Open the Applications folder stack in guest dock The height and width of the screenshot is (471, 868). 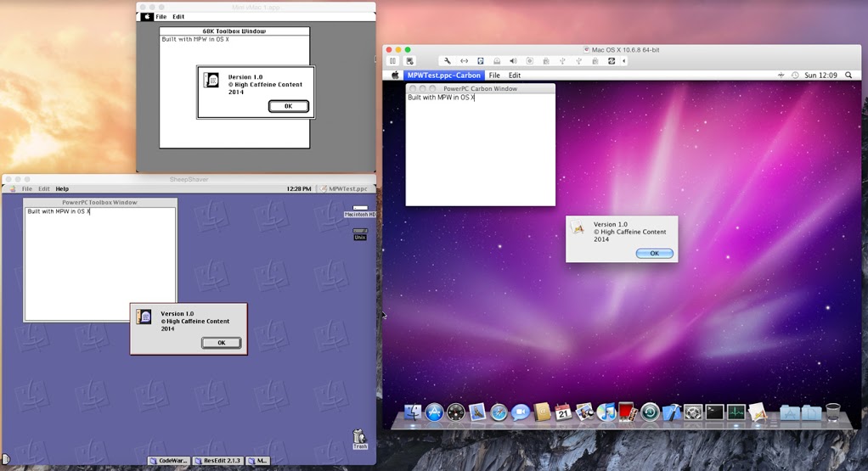click(790, 412)
